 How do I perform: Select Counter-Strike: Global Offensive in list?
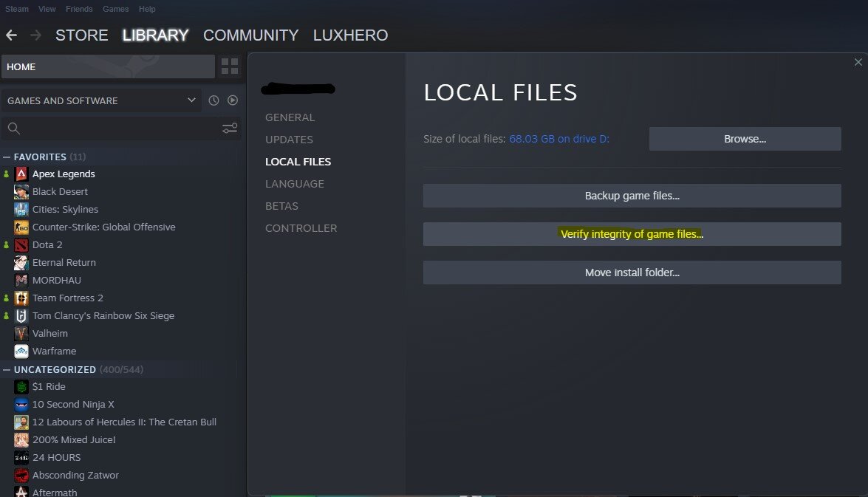pyautogui.click(x=103, y=227)
